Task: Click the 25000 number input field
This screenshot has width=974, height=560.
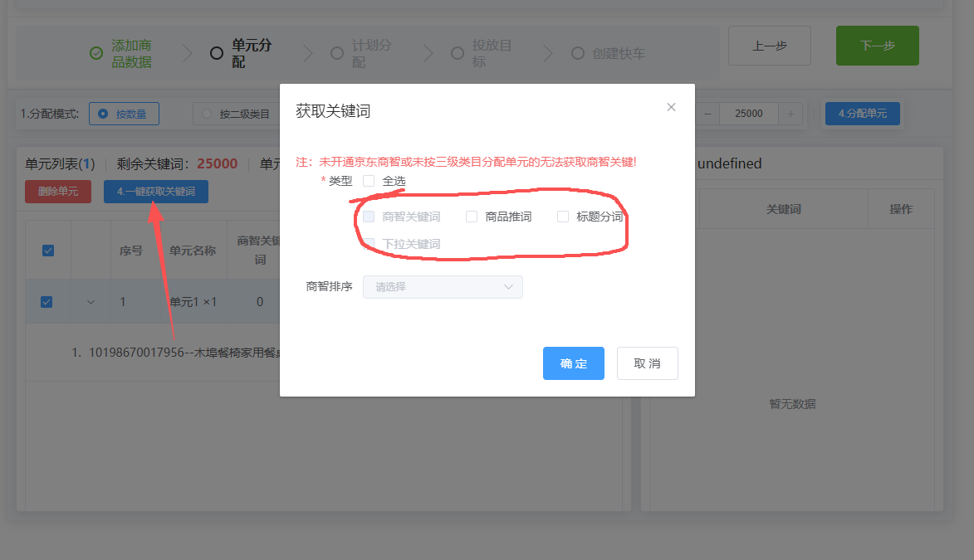Action: [748, 114]
